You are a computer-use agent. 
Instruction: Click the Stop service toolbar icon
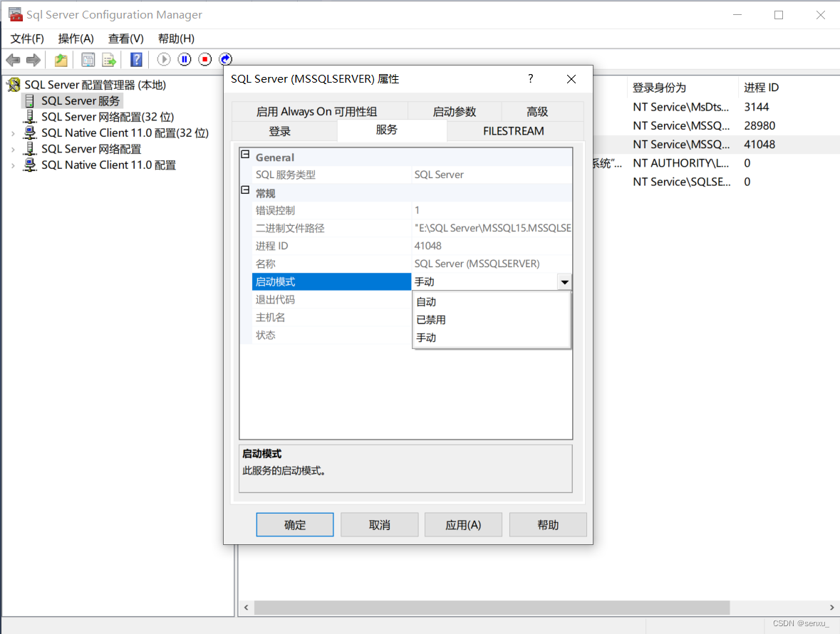[205, 59]
